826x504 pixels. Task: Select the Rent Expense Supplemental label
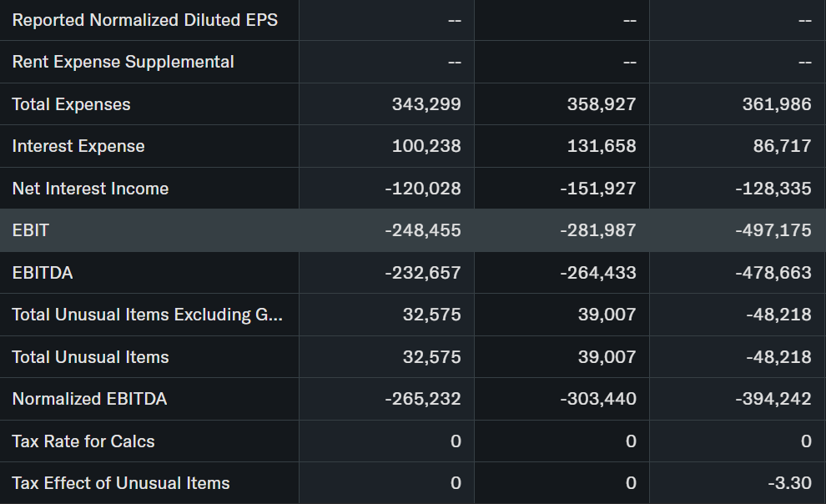123,62
